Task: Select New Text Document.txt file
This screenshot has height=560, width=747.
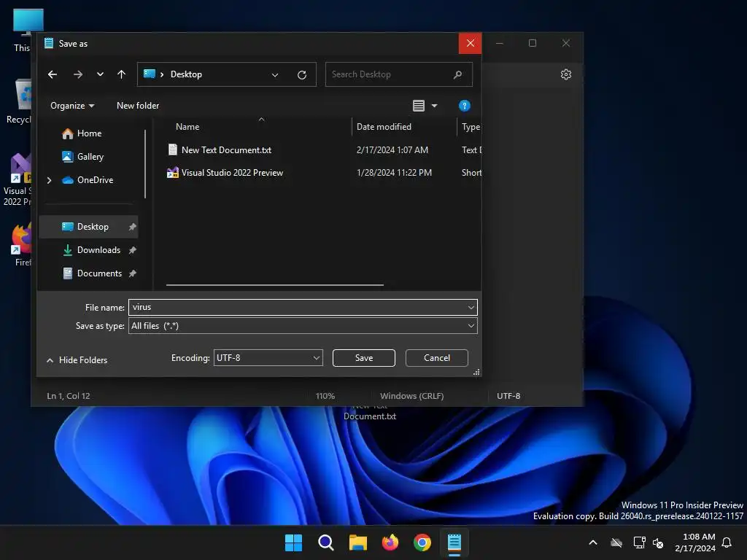Action: coord(220,150)
